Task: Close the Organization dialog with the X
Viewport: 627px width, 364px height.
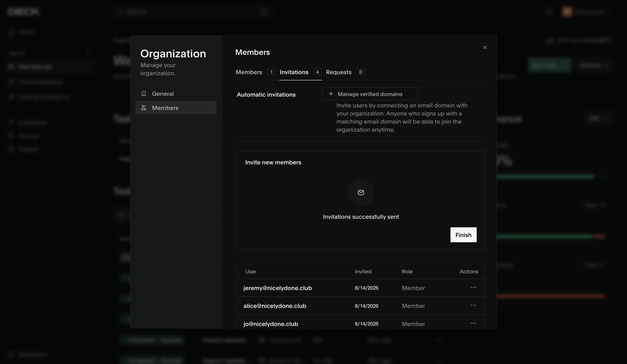Action: coord(485,47)
